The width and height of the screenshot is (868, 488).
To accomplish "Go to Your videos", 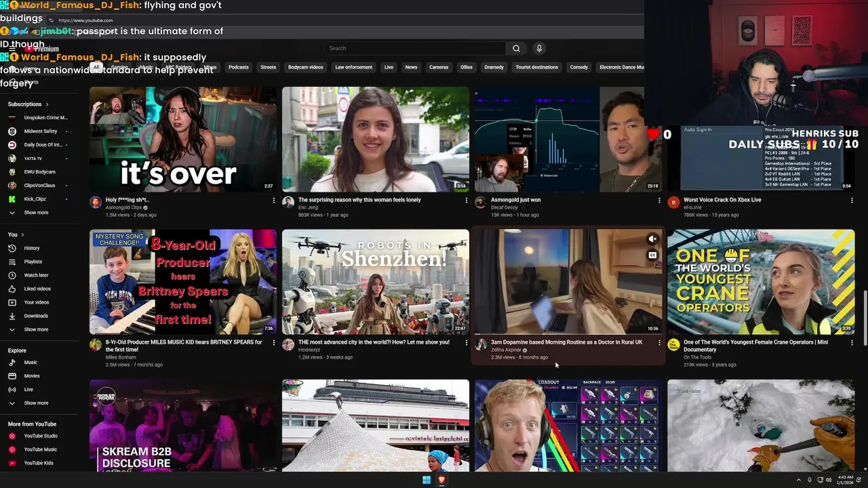I will (x=37, y=302).
